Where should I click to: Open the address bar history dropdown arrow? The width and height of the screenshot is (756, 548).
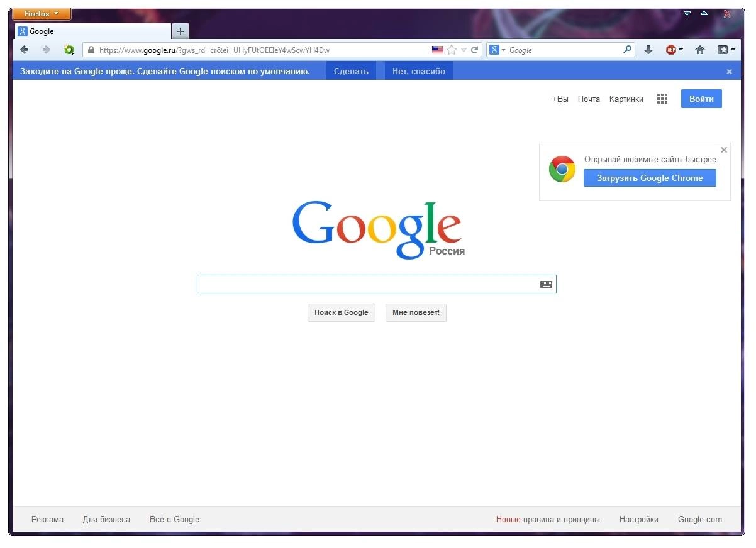click(x=464, y=50)
